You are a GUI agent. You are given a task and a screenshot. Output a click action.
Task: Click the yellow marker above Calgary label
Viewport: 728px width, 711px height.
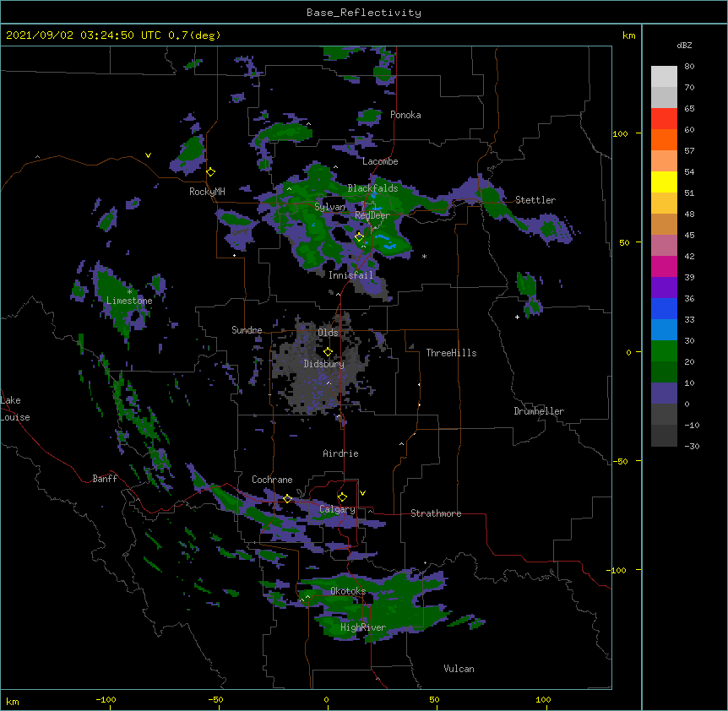coord(342,497)
